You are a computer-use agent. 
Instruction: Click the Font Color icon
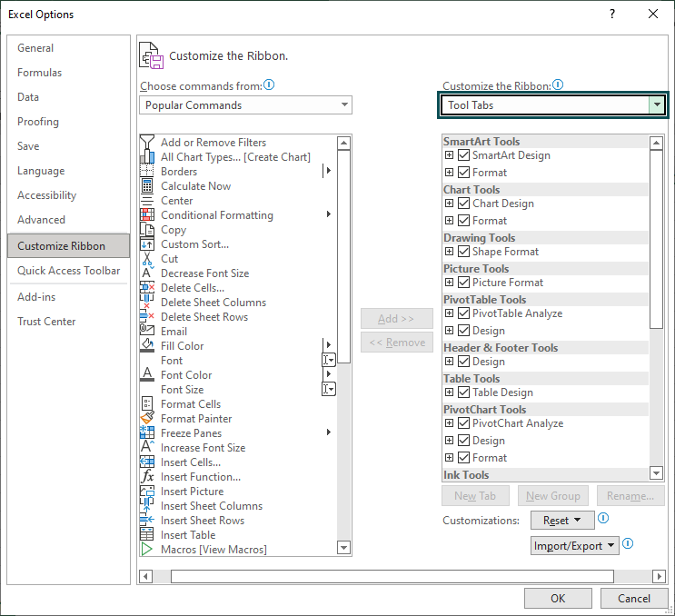click(147, 374)
